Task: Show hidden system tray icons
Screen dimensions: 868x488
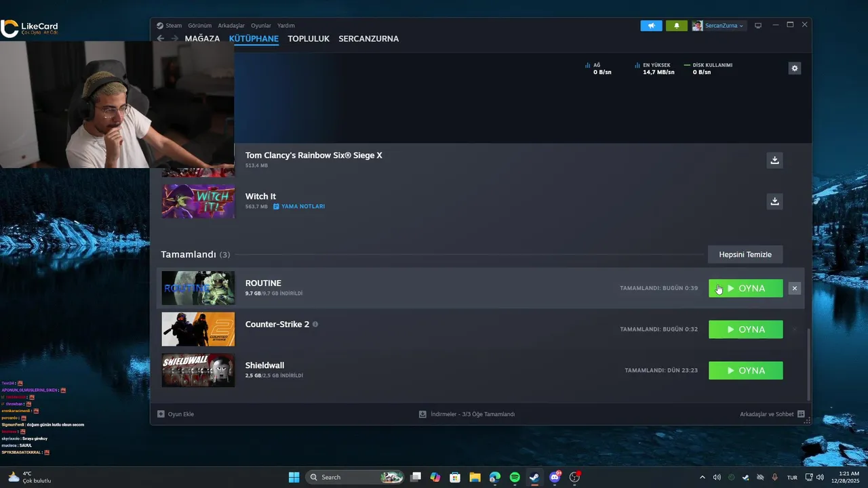Action: [703, 477]
